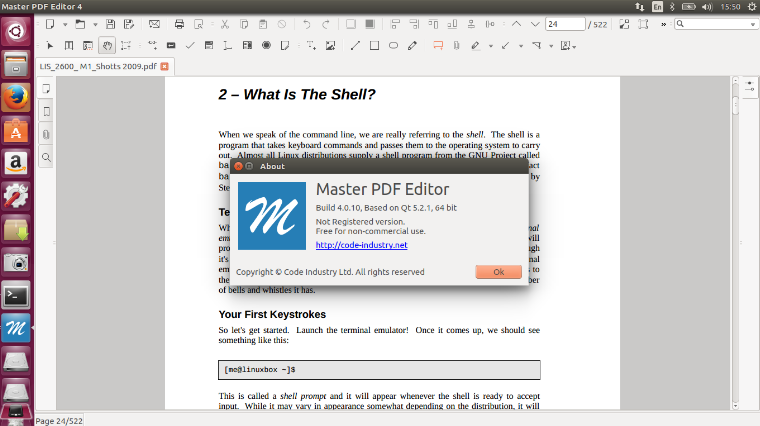Screen dimensions: 760x426
Task: Open the stamp tool dropdown arrow
Action: [x=551, y=46]
